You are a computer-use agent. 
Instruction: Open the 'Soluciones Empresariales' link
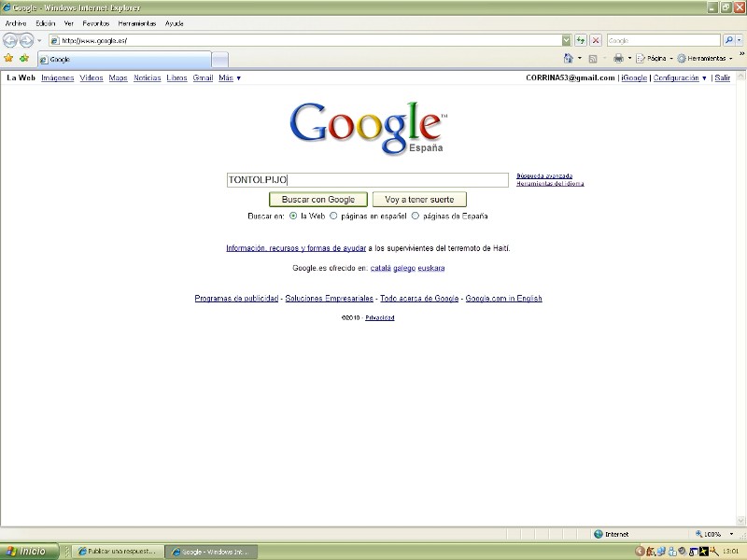(330, 299)
